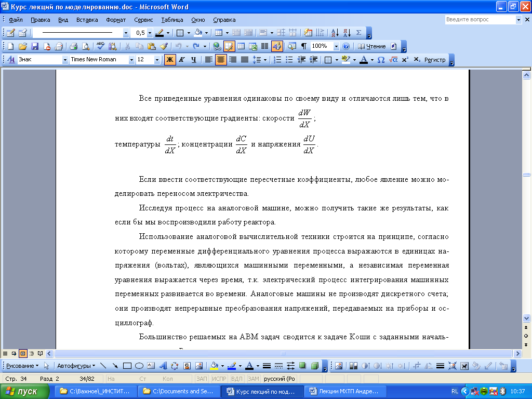Open the Файл menu

point(16,20)
